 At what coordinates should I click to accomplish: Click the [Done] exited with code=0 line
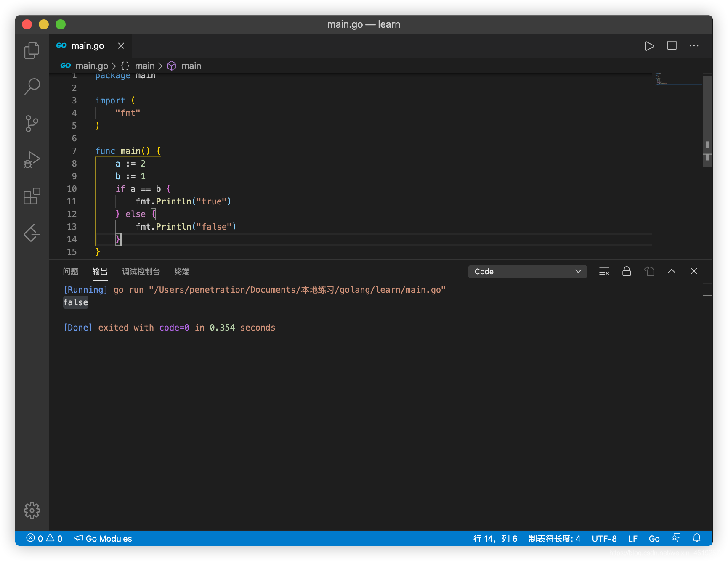[x=169, y=328]
